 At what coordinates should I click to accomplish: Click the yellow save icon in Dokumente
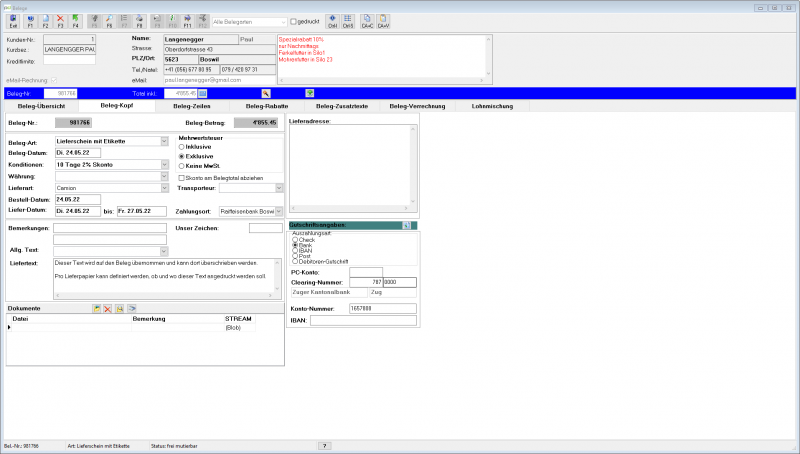click(119, 309)
